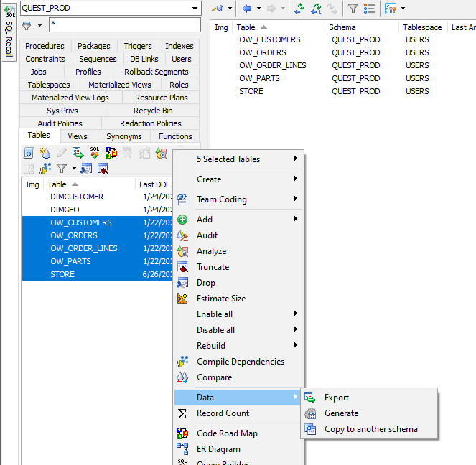The width and height of the screenshot is (476, 465).
Task: Select DIMGEO table row
Action: tap(97, 210)
